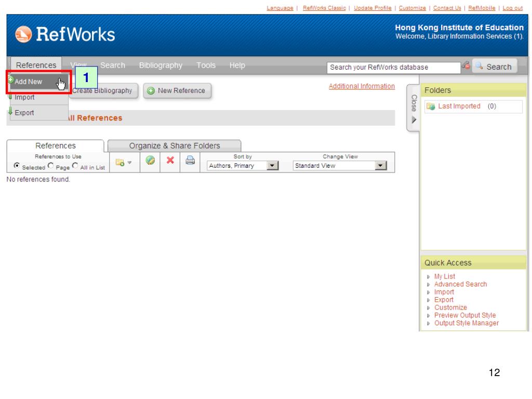532x399 pixels.
Task: Choose Export from References menu
Action: (38, 113)
